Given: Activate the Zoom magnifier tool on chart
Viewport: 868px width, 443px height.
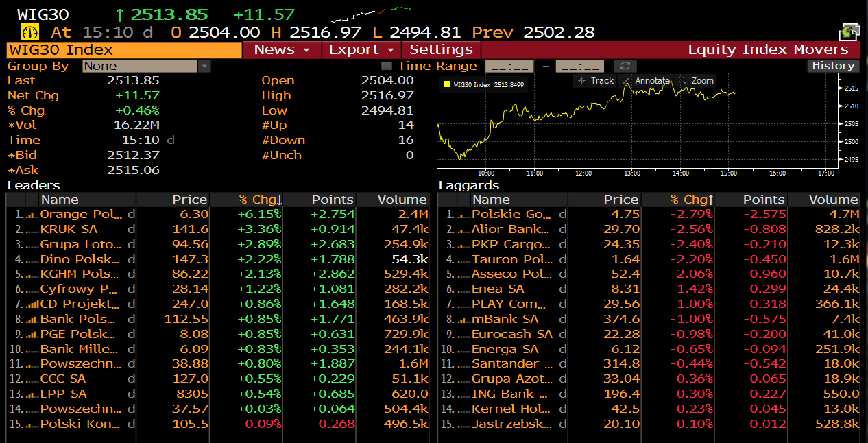Looking at the screenshot, I should pos(696,80).
